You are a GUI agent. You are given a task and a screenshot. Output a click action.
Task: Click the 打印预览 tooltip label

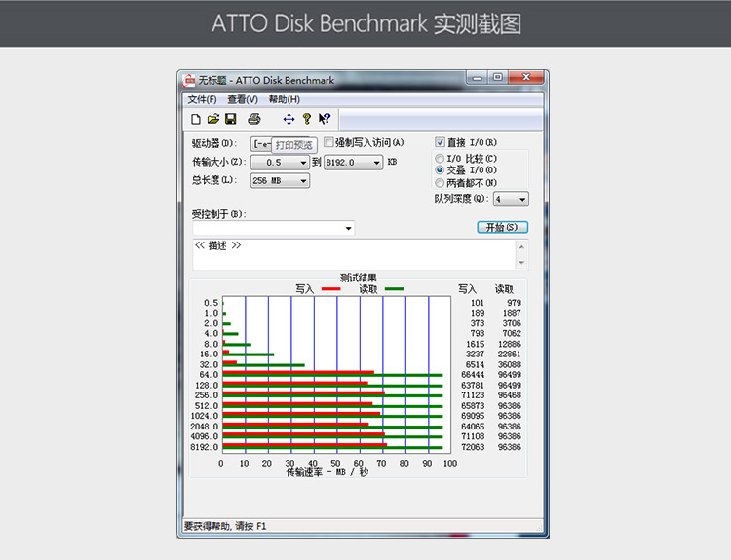pyautogui.click(x=294, y=145)
